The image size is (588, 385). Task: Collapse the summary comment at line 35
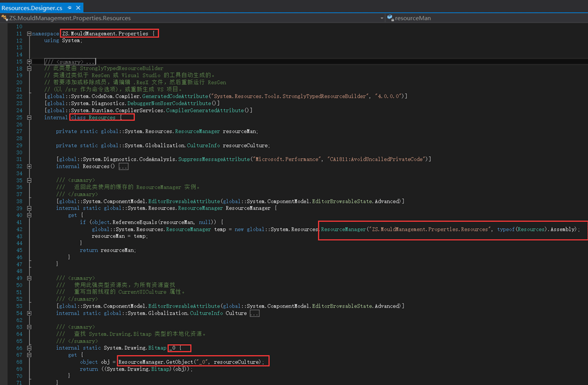tap(29, 180)
